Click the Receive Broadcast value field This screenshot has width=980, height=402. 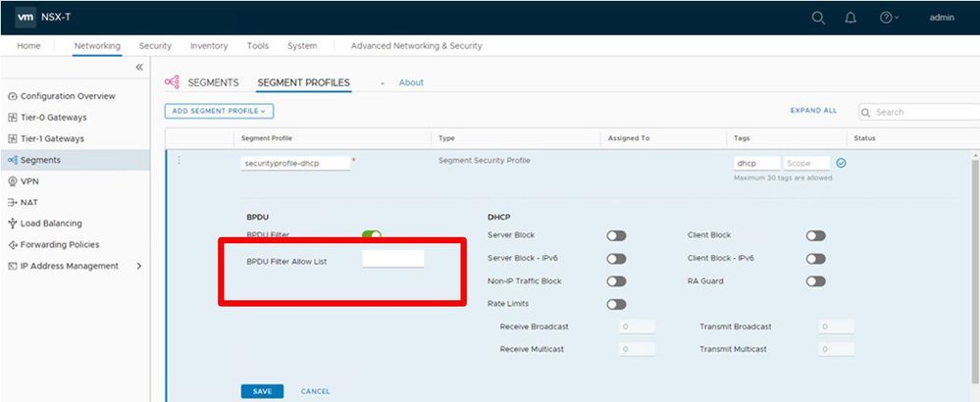click(637, 327)
